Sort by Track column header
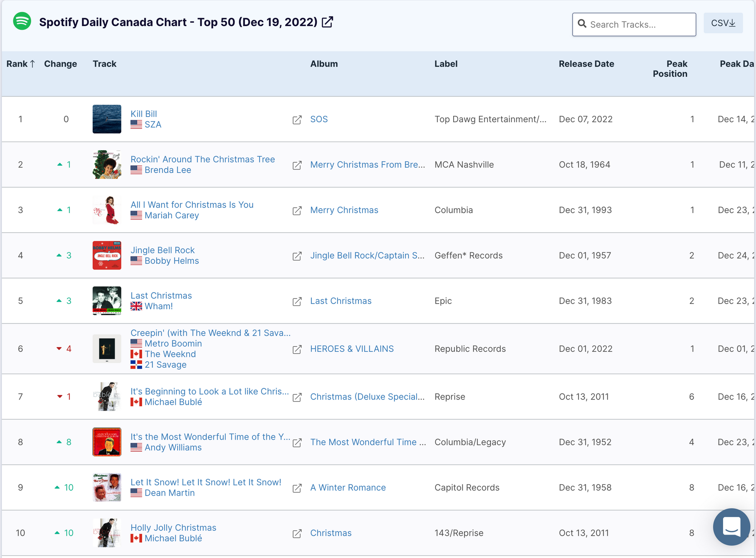 (105, 64)
